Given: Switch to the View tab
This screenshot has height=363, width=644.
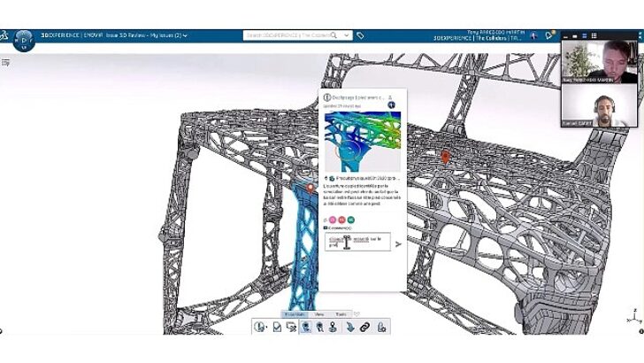Looking at the screenshot, I should tap(319, 313).
